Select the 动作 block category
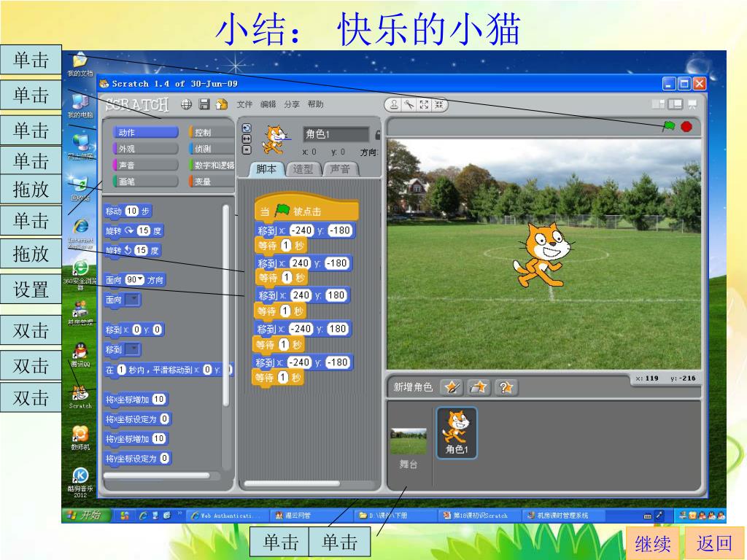This screenshot has width=747, height=560. 145,133
